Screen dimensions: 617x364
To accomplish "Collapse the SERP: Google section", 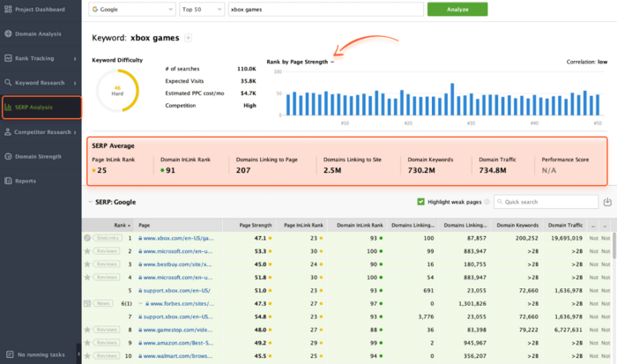I will coord(90,202).
